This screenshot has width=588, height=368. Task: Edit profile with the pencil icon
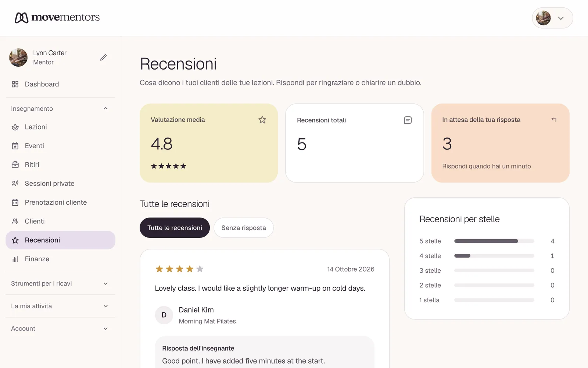coord(104,57)
